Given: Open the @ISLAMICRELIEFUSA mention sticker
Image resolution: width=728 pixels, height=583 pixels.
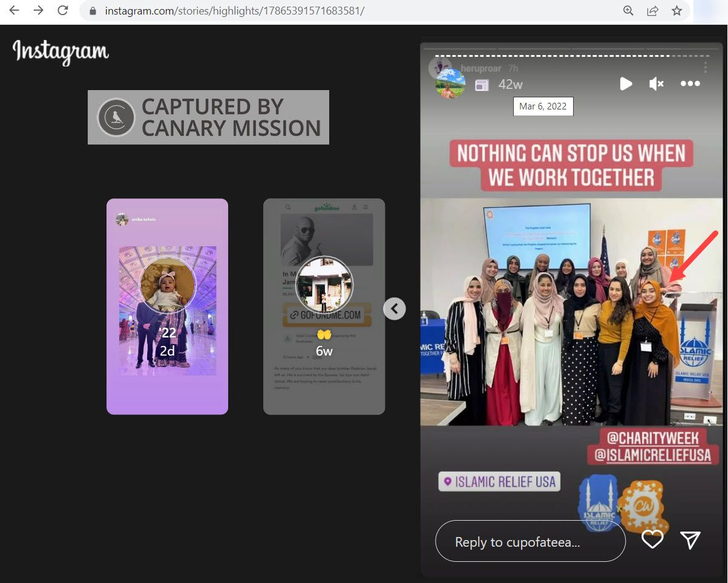Looking at the screenshot, I should point(653,455).
